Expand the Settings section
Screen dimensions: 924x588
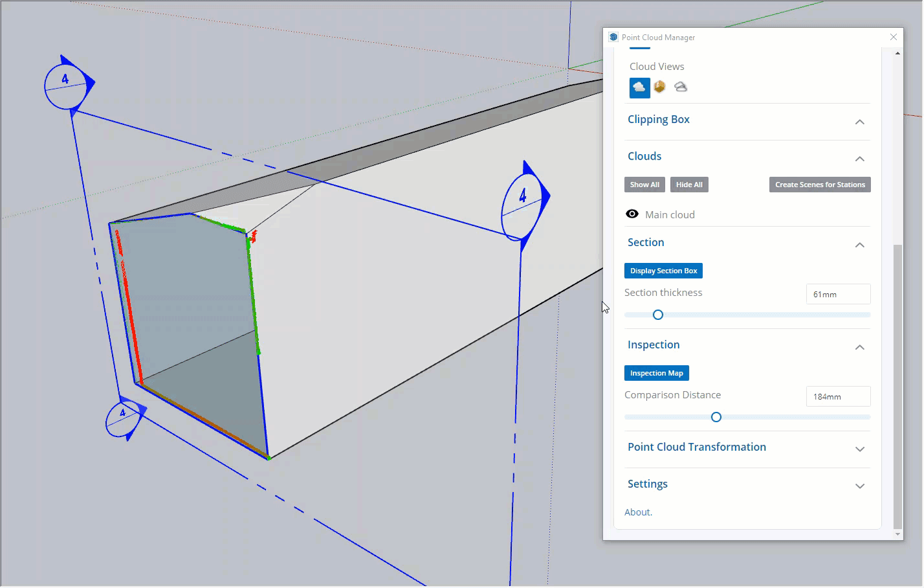coord(860,486)
